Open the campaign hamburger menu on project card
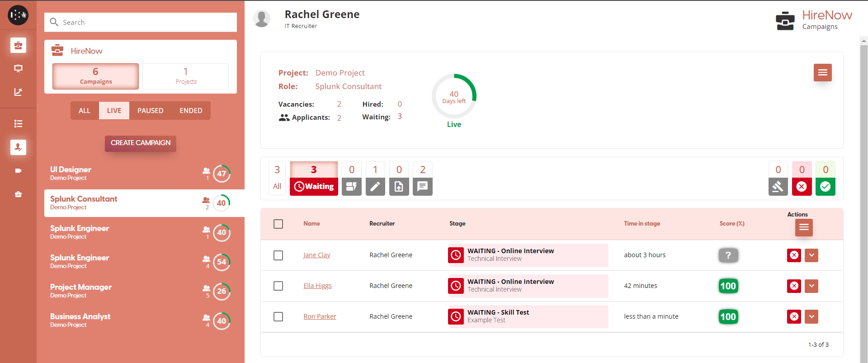Screen dimensions: 868x363 point(822,73)
